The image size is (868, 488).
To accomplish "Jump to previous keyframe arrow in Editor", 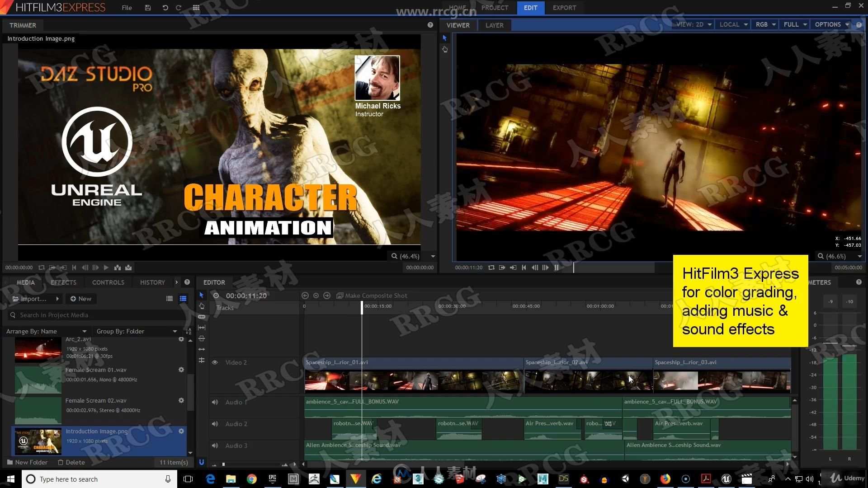I will coord(305,296).
